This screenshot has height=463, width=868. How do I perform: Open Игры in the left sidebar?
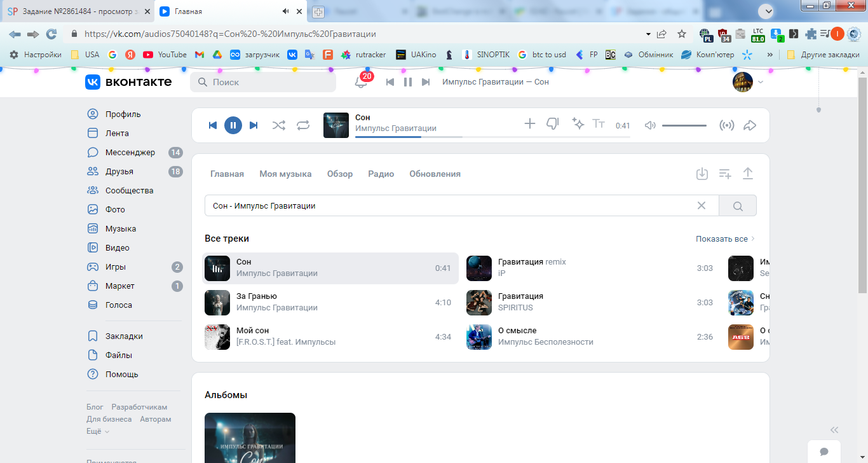tap(134, 267)
